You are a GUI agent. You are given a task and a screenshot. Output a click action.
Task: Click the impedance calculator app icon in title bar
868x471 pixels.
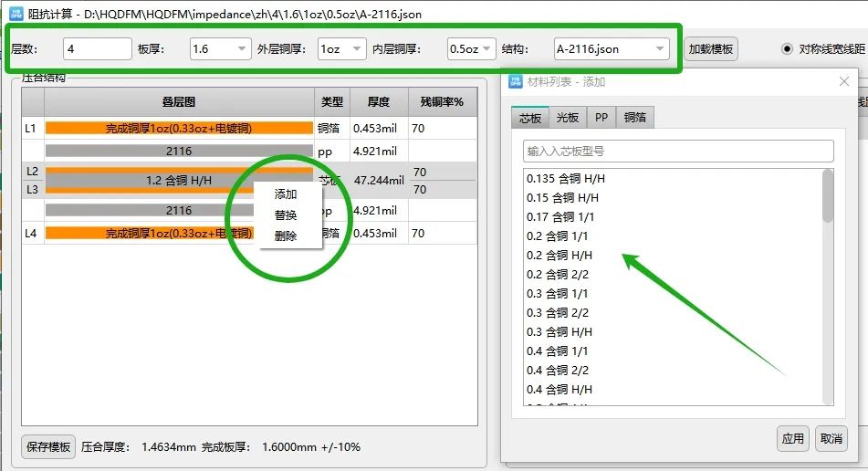pyautogui.click(x=16, y=14)
